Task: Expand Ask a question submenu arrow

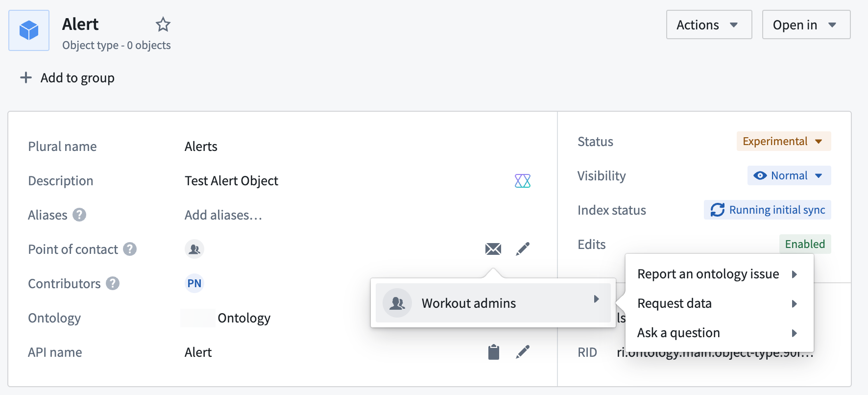Action: click(x=795, y=333)
